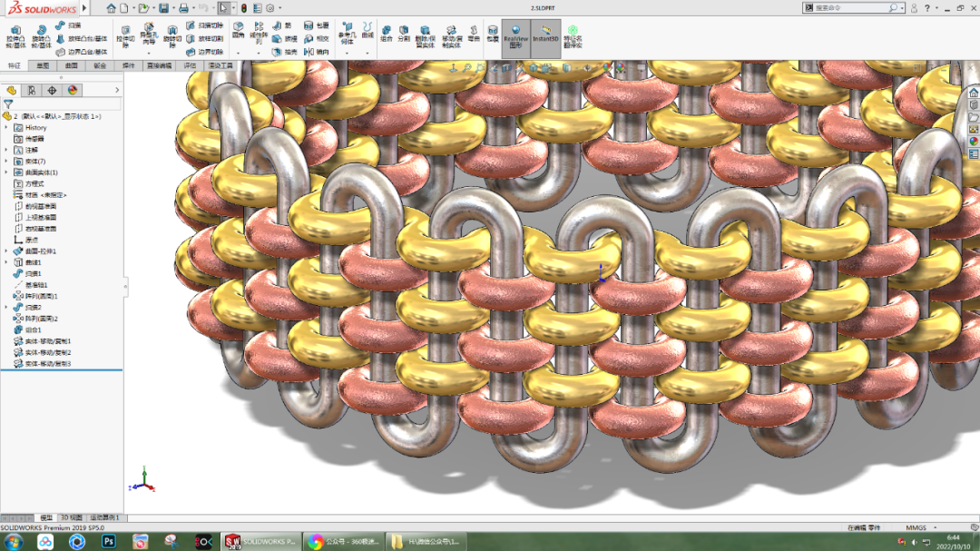Toggle RealView 图形 rendering mode
This screenshot has width=980, height=551.
[x=516, y=33]
